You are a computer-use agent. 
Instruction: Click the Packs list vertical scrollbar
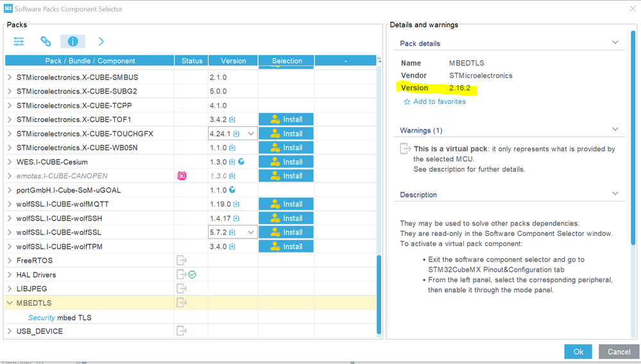pos(379,295)
